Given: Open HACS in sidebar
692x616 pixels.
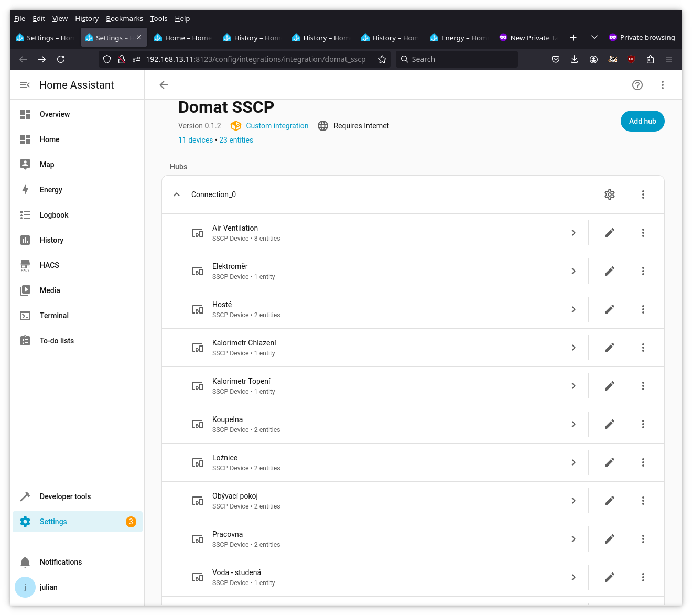Looking at the screenshot, I should (x=78, y=265).
